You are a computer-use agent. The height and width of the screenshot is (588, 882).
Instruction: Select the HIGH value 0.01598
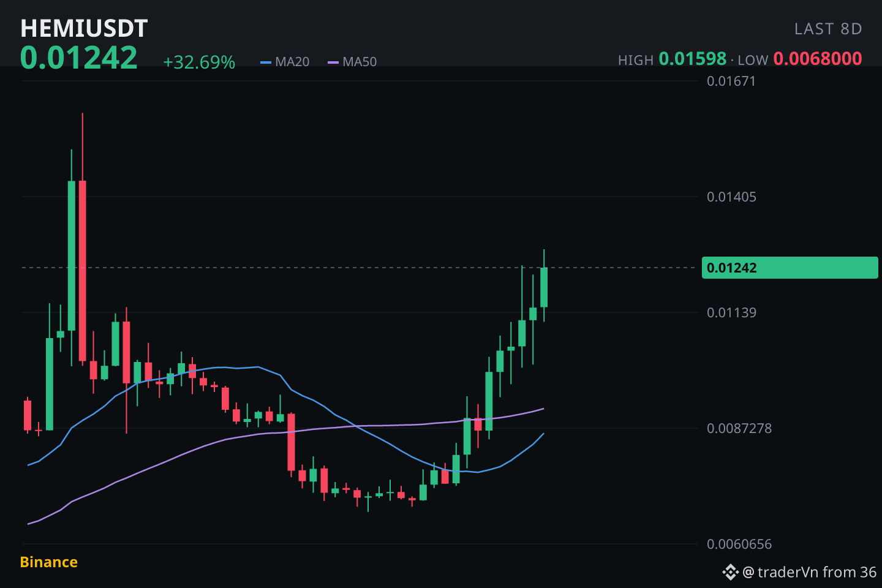[x=693, y=59]
